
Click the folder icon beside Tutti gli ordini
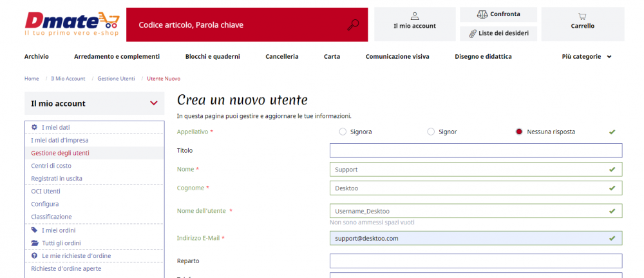coord(35,243)
